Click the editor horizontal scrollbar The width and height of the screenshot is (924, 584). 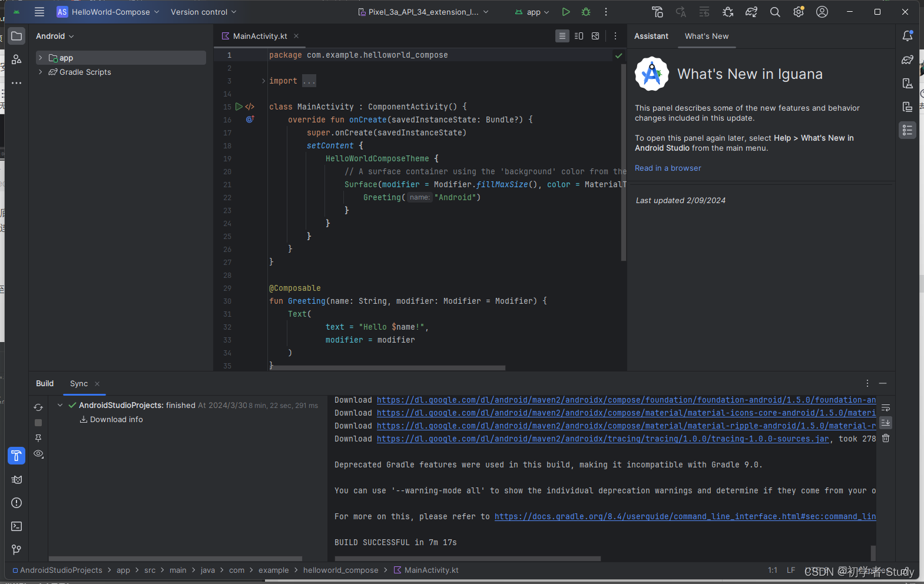click(388, 368)
